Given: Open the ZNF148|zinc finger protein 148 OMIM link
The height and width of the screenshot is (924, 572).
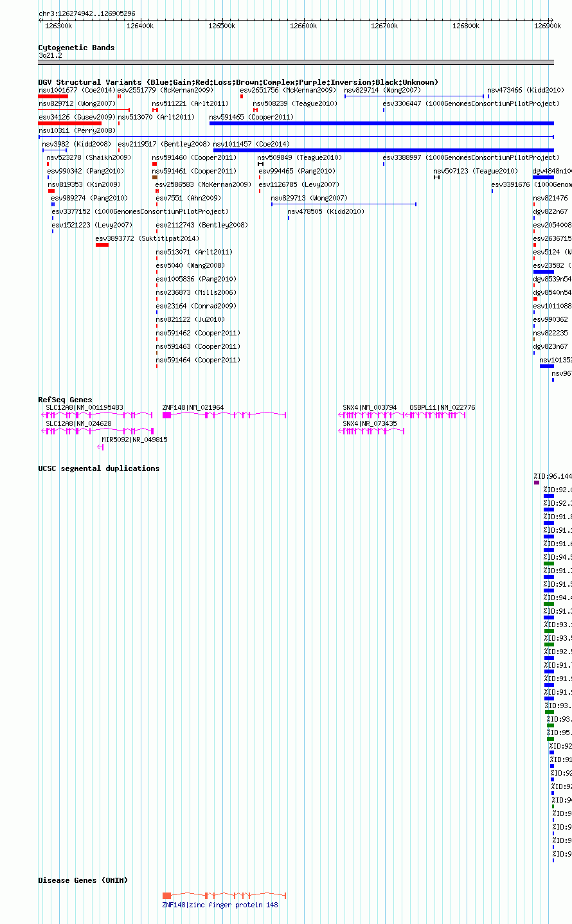Looking at the screenshot, I should [x=220, y=905].
